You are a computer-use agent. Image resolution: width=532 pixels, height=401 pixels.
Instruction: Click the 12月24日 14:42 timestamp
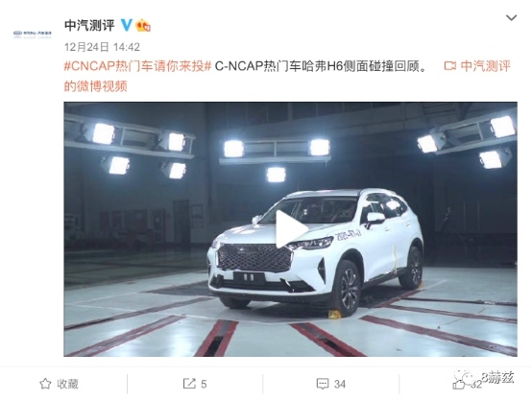pyautogui.click(x=102, y=47)
